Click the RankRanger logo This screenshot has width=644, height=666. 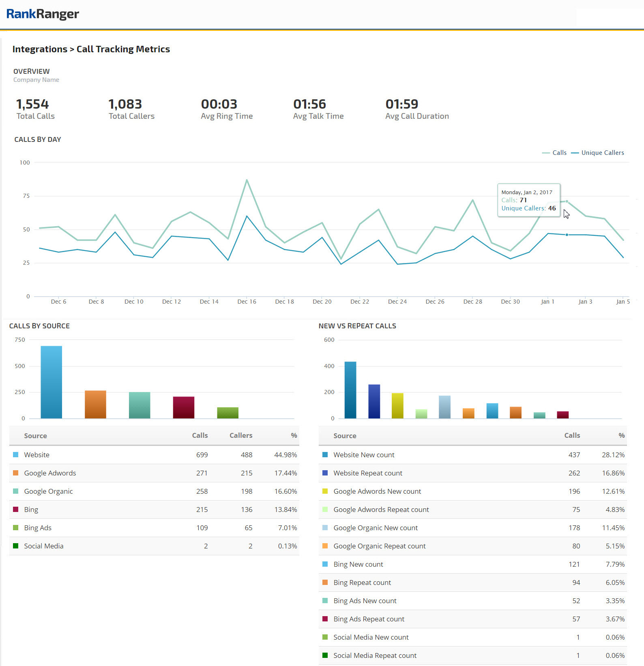tap(43, 14)
